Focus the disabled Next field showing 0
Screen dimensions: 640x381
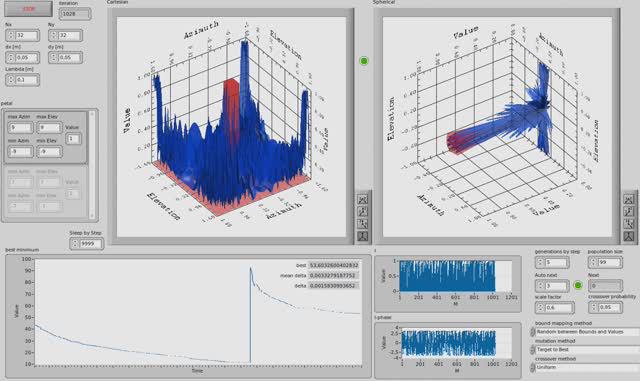pos(605,285)
